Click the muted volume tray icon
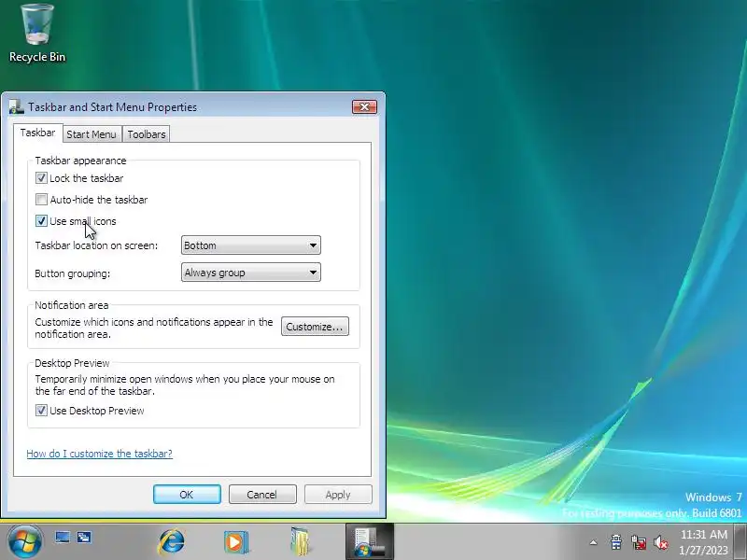Viewport: 747px width, 560px height. pos(661,542)
